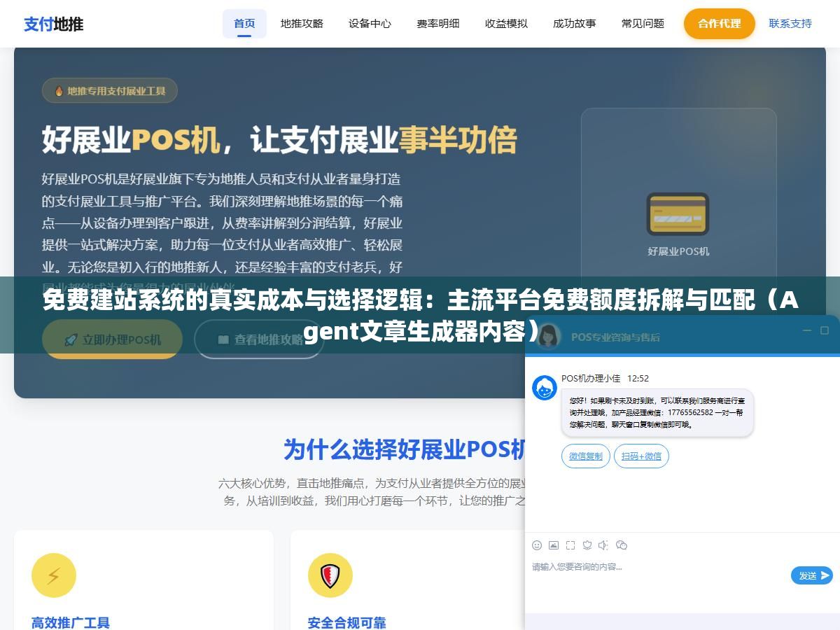The height and width of the screenshot is (630, 840).
Task: Click the 支付地推 site logo
Action: pyautogui.click(x=54, y=24)
